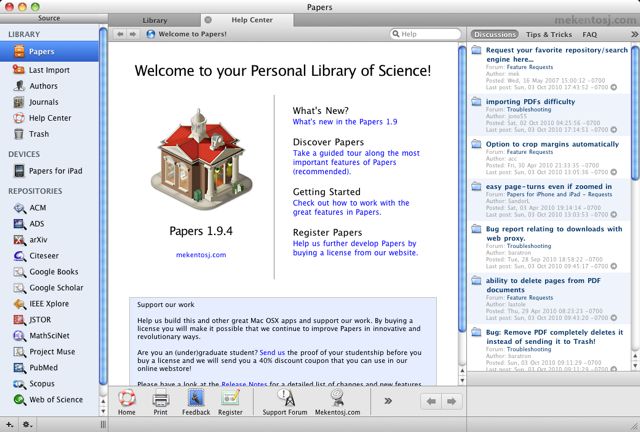
Task: Open the MathSciNet repository
Action: click(x=49, y=335)
